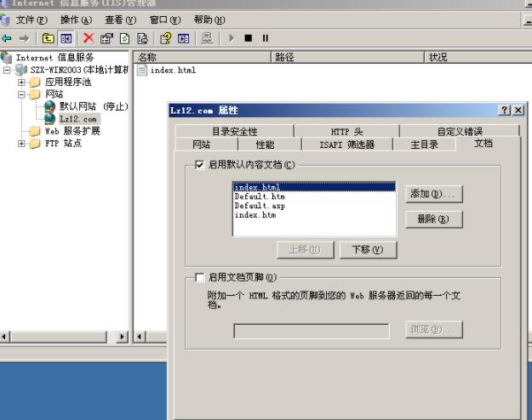532x420 pixels.
Task: Pause the site with the pause icon
Action: pyautogui.click(x=266, y=38)
